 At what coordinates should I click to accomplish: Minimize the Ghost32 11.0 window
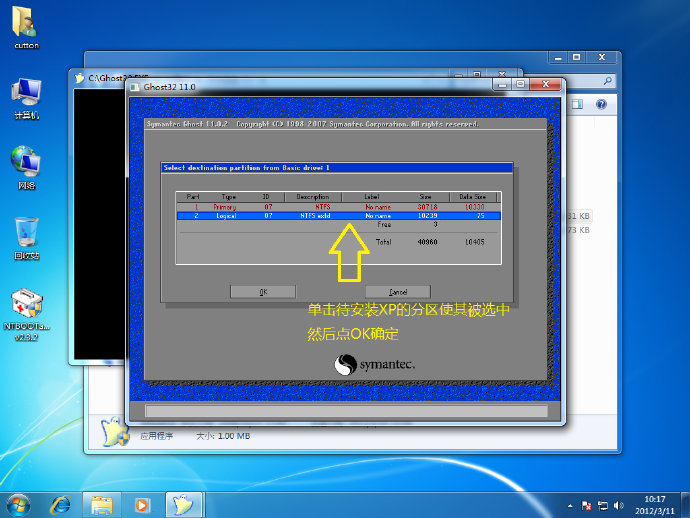pyautogui.click(x=503, y=84)
